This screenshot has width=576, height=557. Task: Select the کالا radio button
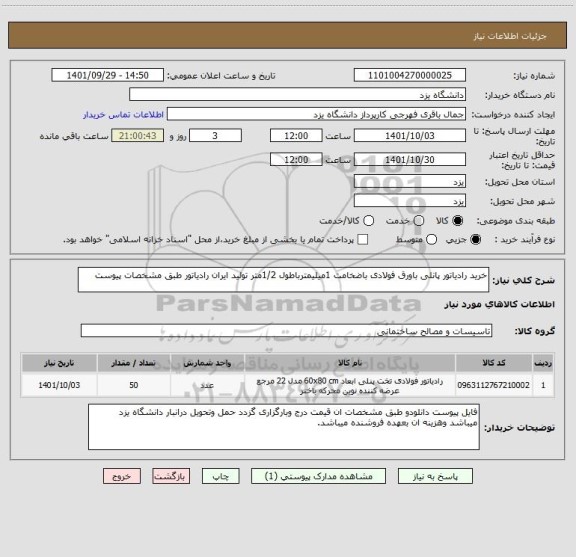(x=458, y=221)
